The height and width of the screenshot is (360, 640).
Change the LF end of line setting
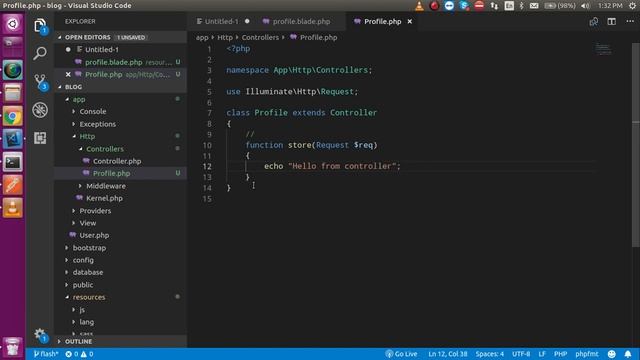542,354
